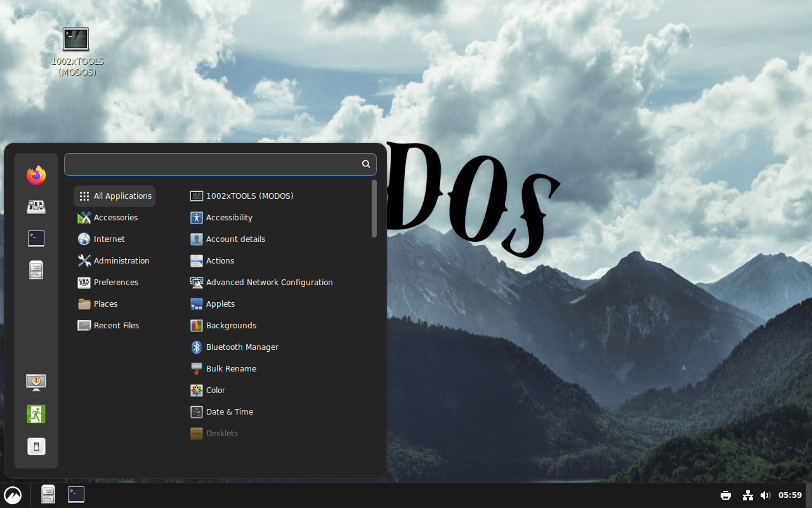Open the printer applet in the system tray
The image size is (812, 508).
pos(725,495)
